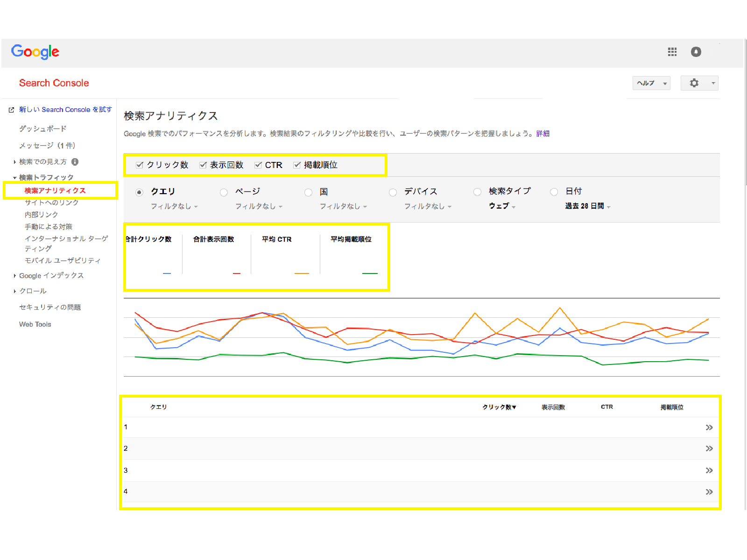
Task: Expand 検索での見え方 sidebar section
Action: pyautogui.click(x=15, y=162)
